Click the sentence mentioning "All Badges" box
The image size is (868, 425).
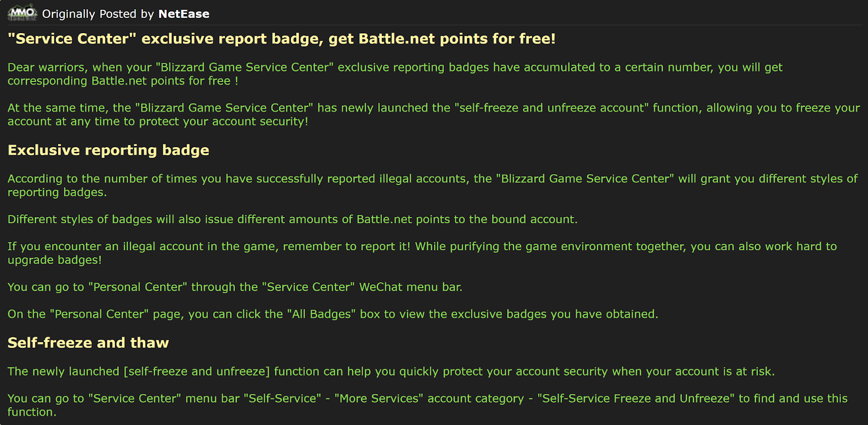tap(333, 314)
